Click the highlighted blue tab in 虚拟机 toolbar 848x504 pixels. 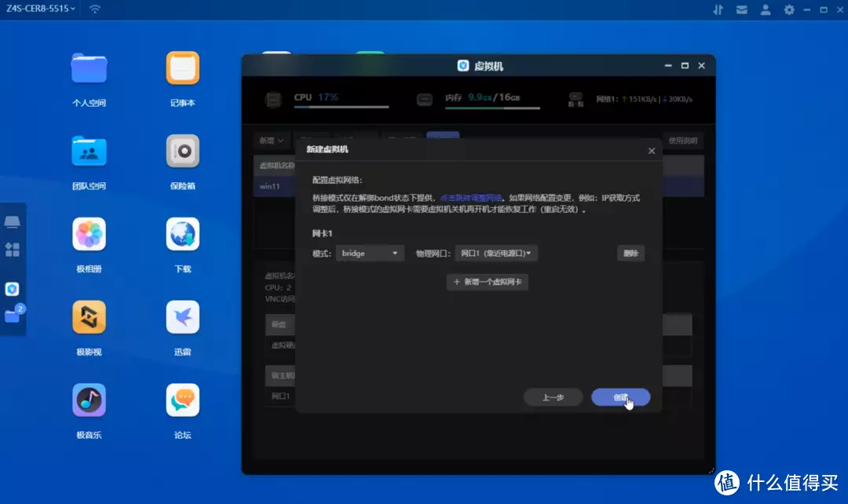(443, 135)
